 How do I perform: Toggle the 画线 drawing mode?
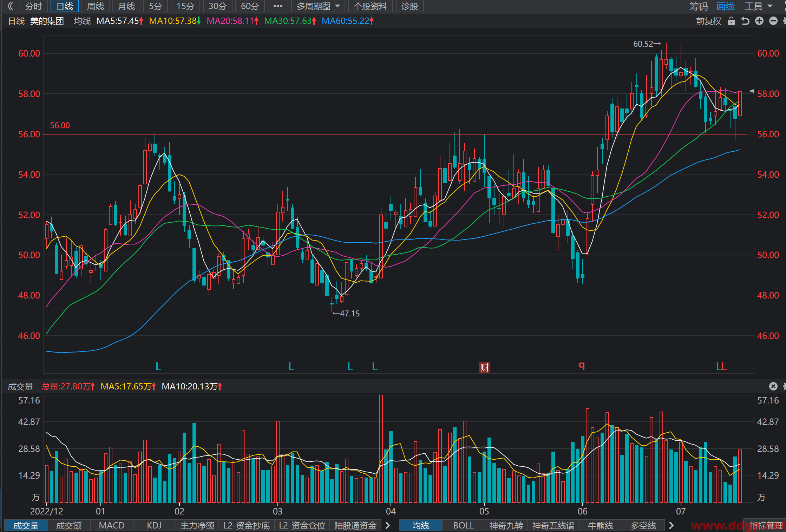point(726,6)
